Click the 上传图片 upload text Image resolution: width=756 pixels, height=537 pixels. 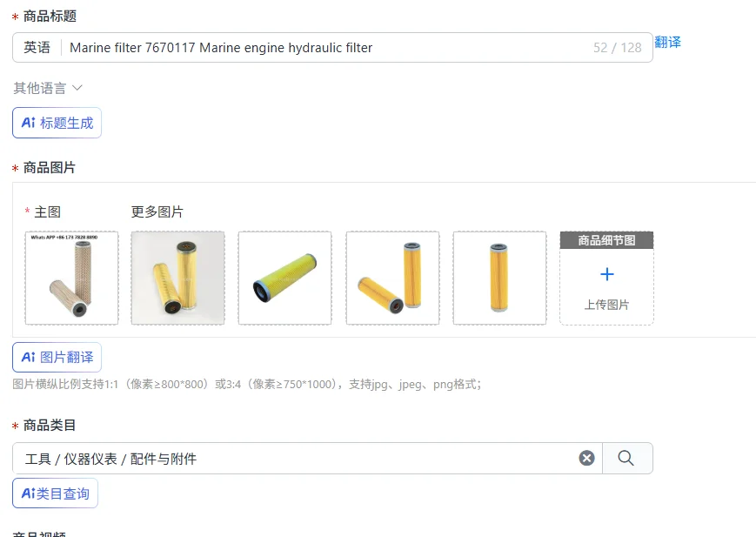coord(606,305)
